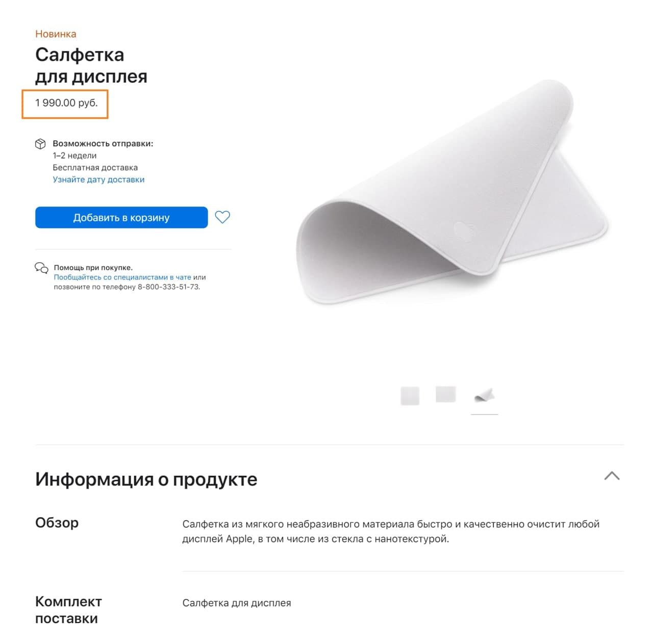Open Пообщайтесь со специалистами в чате link
653x644 pixels.
(122, 277)
